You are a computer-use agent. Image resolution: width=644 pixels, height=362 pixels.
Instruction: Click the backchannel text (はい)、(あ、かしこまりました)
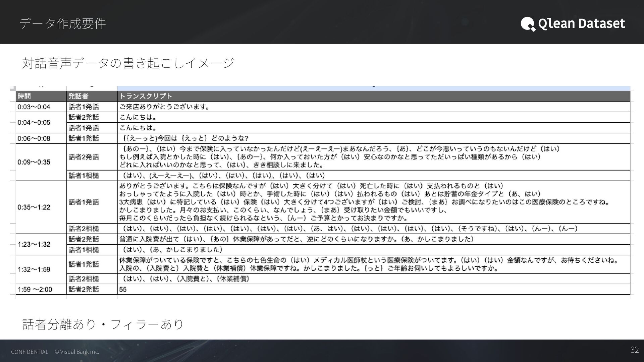click(x=172, y=250)
